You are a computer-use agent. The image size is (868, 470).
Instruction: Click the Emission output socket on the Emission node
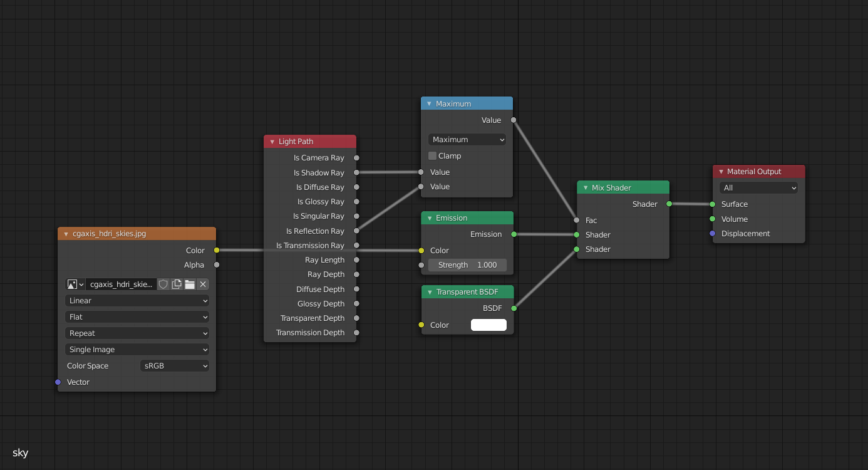tap(514, 234)
